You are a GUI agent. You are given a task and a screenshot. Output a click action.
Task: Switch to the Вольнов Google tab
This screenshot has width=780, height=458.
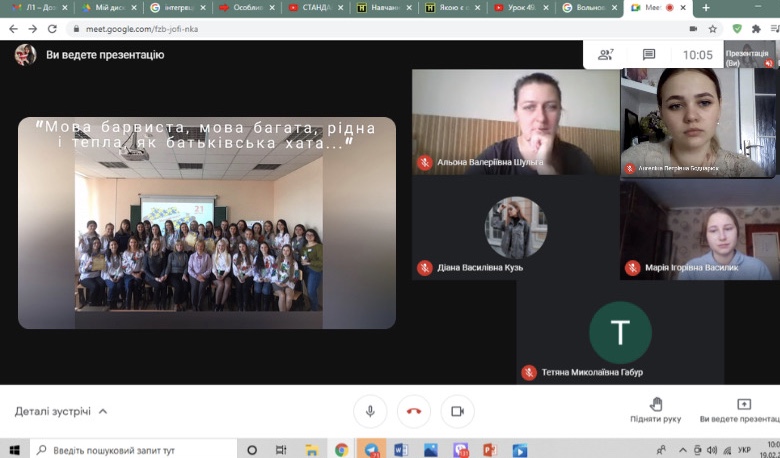click(x=589, y=8)
